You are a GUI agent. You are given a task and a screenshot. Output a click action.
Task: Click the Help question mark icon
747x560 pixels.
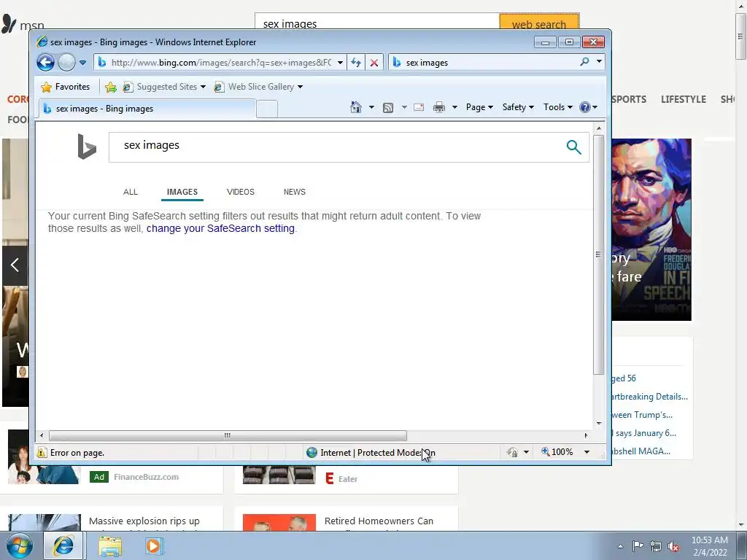click(585, 107)
